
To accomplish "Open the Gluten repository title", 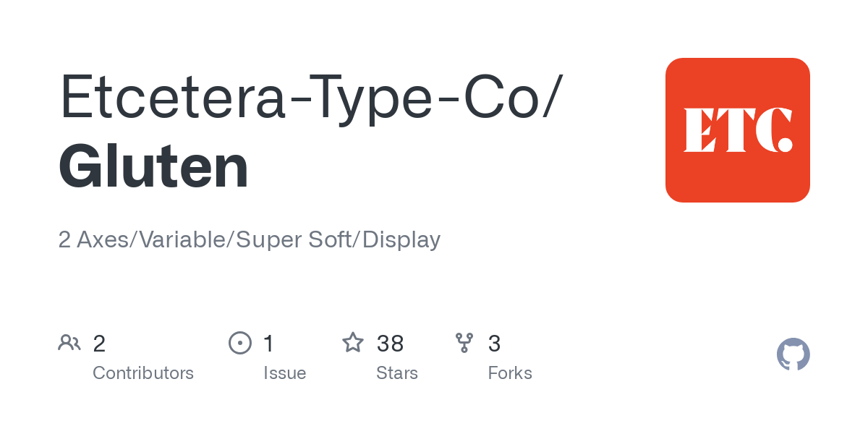I will pos(153,167).
